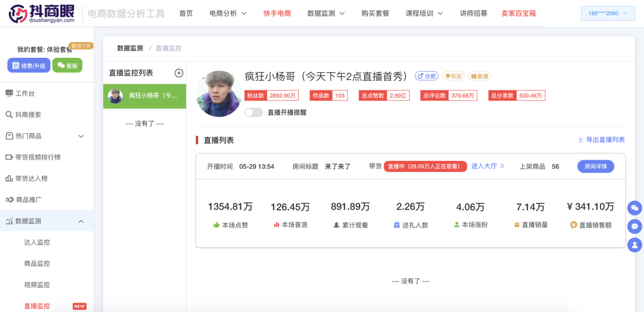Click the 抖商搜索 magnifier icon
644x312 pixels.
8,115
